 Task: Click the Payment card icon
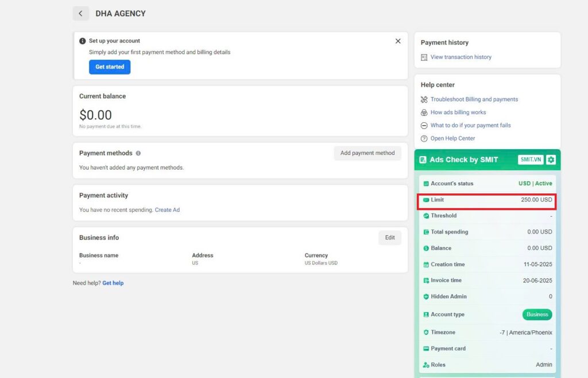click(426, 349)
